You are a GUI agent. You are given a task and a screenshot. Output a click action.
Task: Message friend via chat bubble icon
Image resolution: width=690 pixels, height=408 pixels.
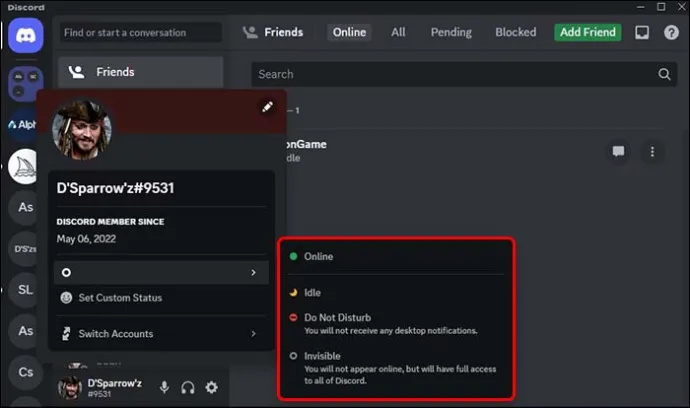point(618,151)
